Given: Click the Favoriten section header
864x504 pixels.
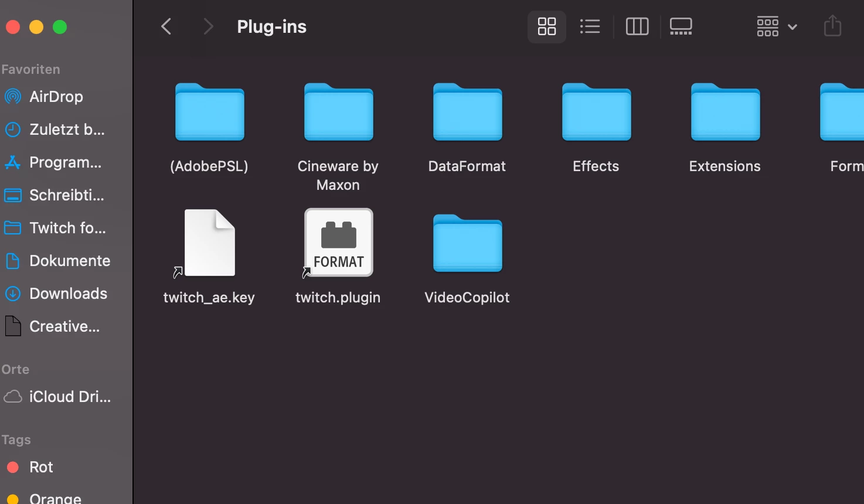Looking at the screenshot, I should (x=30, y=69).
